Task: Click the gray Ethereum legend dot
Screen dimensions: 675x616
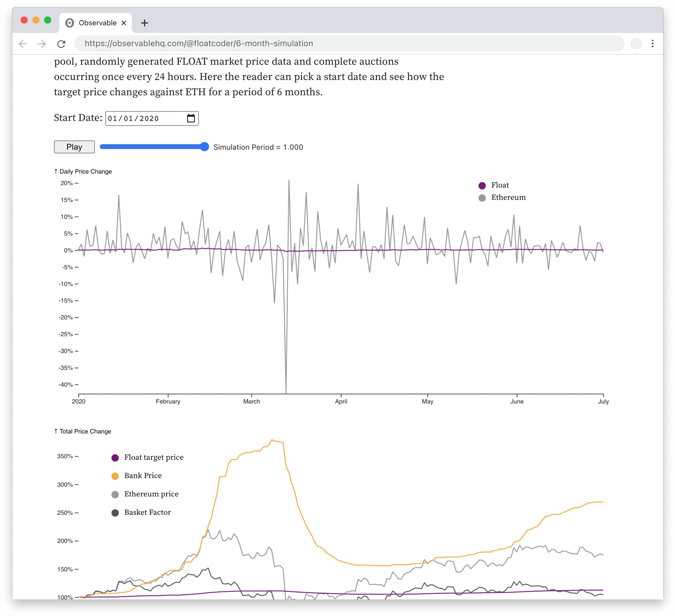Action: coord(482,198)
